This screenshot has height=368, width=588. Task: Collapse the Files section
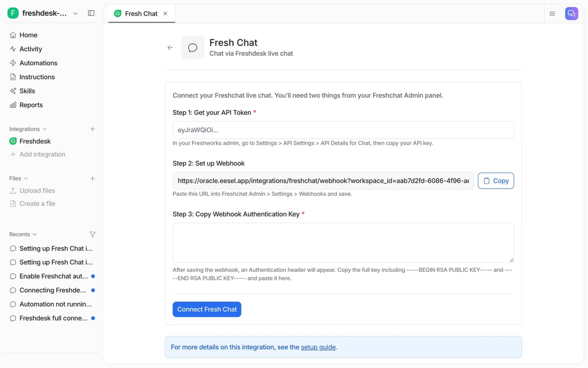click(19, 178)
